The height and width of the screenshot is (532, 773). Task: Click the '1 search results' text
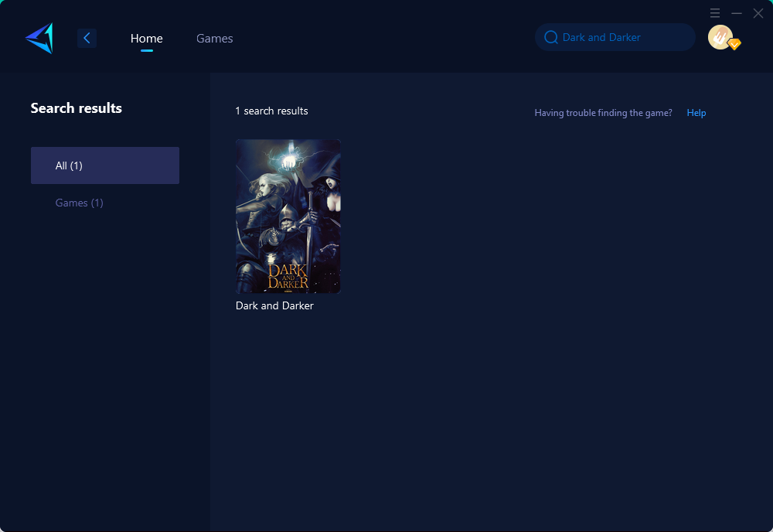coord(271,111)
